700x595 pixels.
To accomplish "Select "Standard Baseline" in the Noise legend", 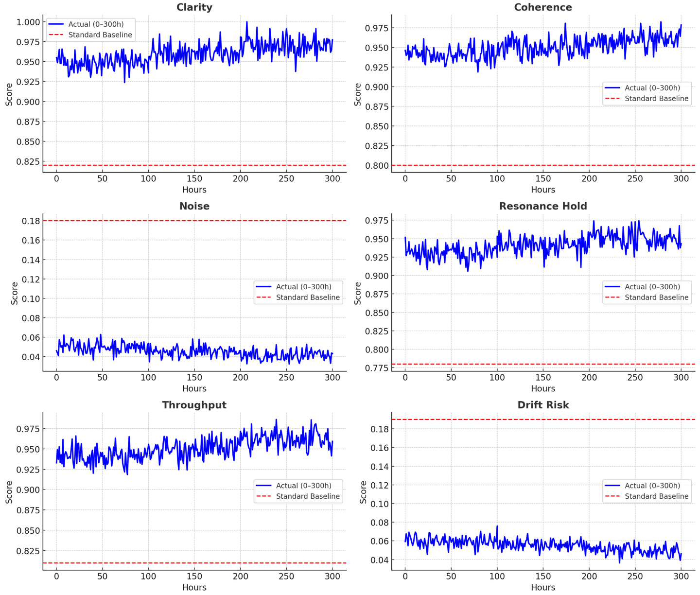I will click(308, 297).
